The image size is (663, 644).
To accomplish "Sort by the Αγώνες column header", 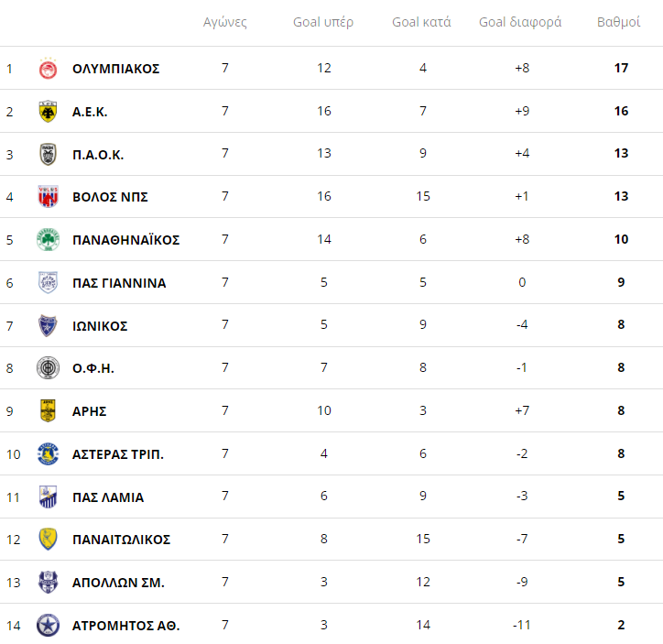I will pos(225,22).
